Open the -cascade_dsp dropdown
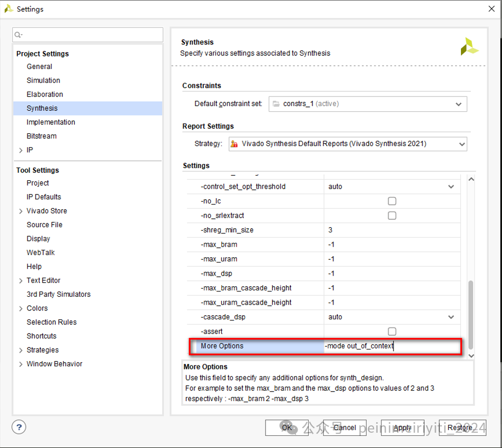This screenshot has height=448, width=502. coord(451,317)
